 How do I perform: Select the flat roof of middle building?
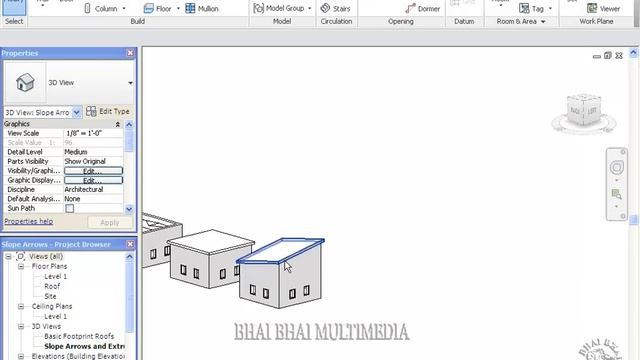coord(211,241)
